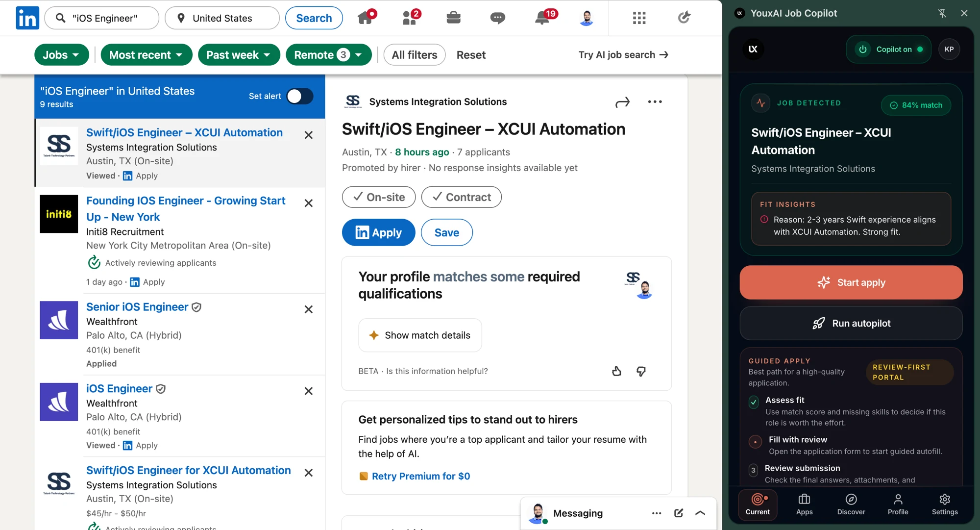This screenshot has width=980, height=530.
Task: Expand the Remote filter dropdown
Action: tap(328, 54)
